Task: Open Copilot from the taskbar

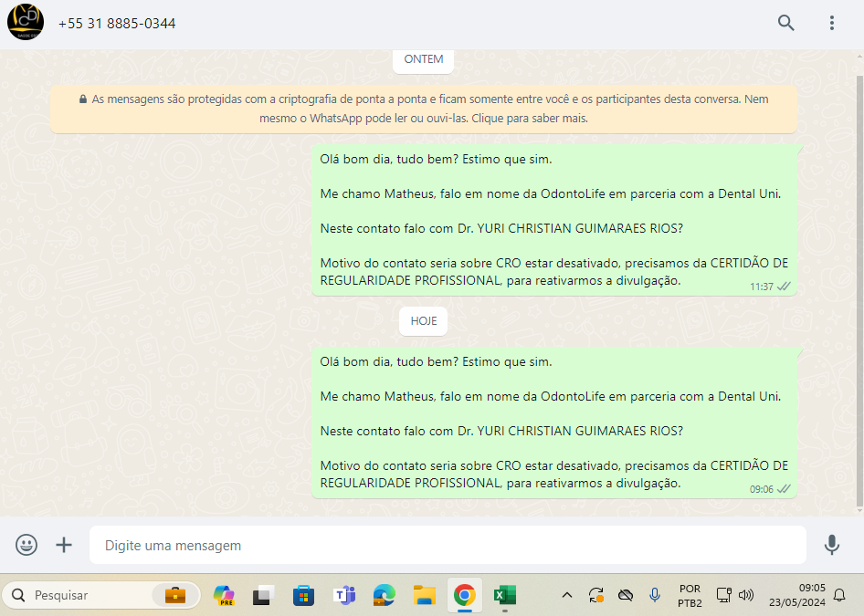Action: [225, 595]
